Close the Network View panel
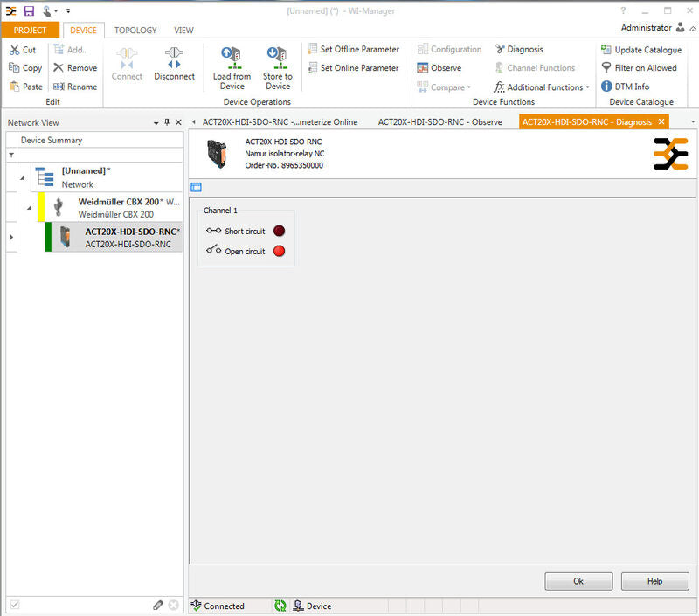This screenshot has width=699, height=616. (178, 122)
